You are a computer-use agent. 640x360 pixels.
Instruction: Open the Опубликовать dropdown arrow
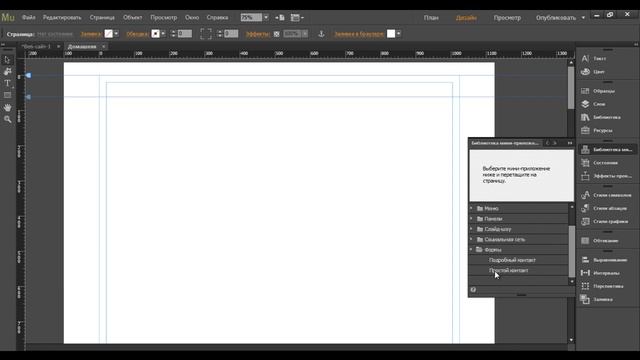tap(583, 18)
